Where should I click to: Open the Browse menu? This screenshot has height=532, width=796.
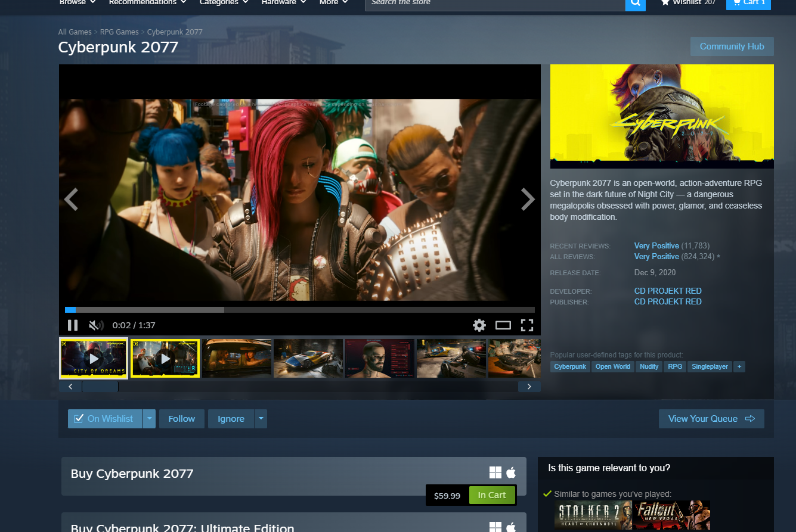77,2
